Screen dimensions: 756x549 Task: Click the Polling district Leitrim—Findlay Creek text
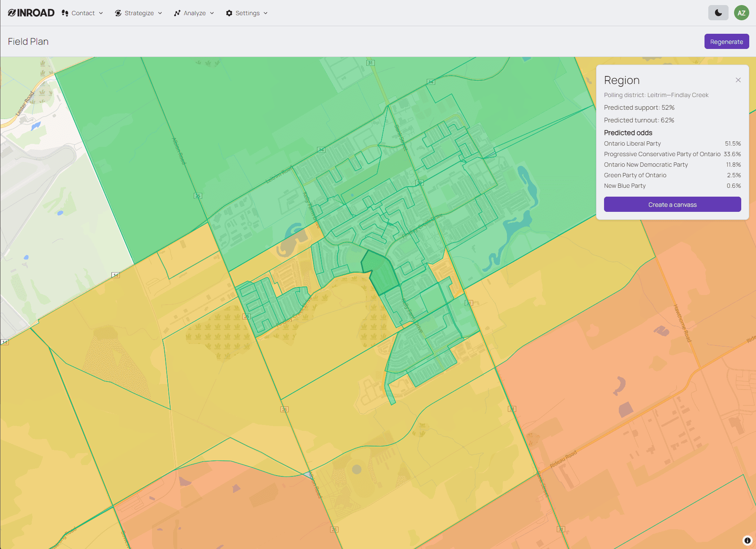pos(656,95)
